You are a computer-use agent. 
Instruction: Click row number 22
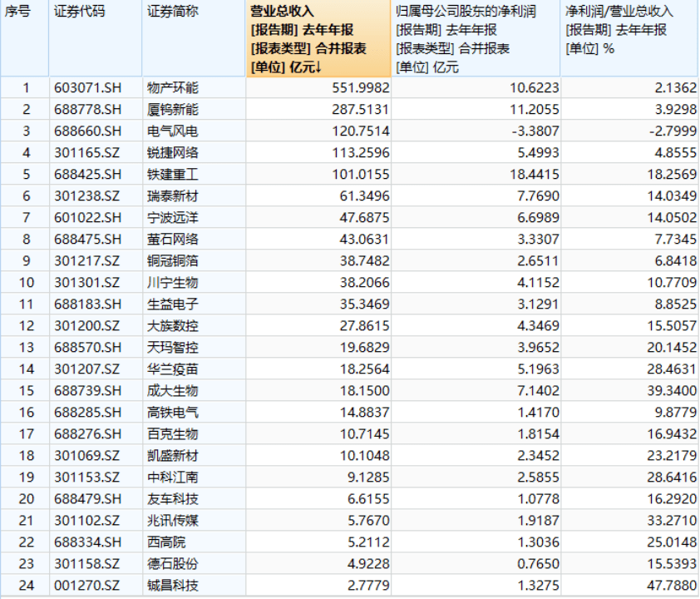[x=26, y=542]
